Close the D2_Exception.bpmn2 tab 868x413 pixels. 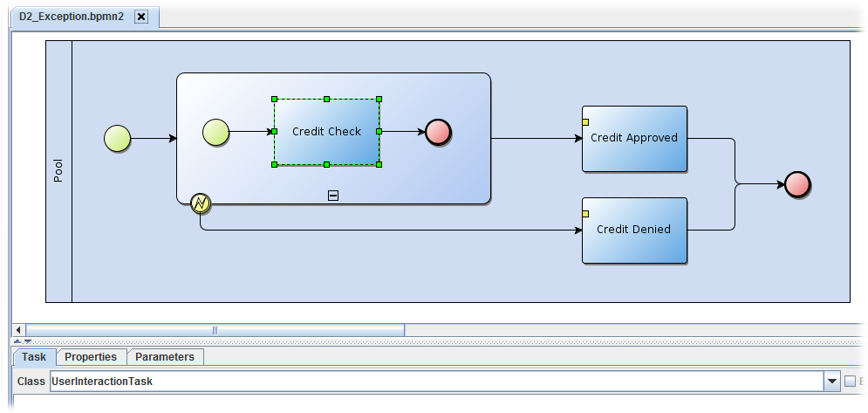pyautogui.click(x=142, y=17)
